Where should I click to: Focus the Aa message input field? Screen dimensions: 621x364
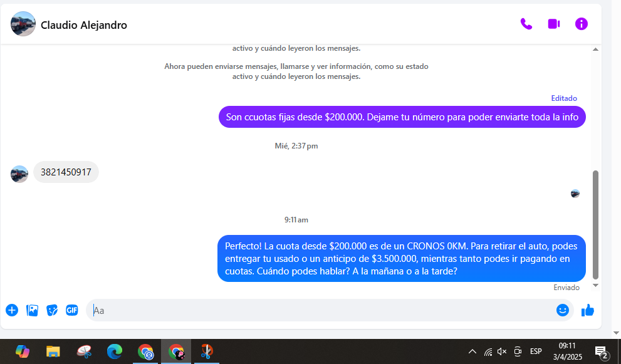coord(321,310)
